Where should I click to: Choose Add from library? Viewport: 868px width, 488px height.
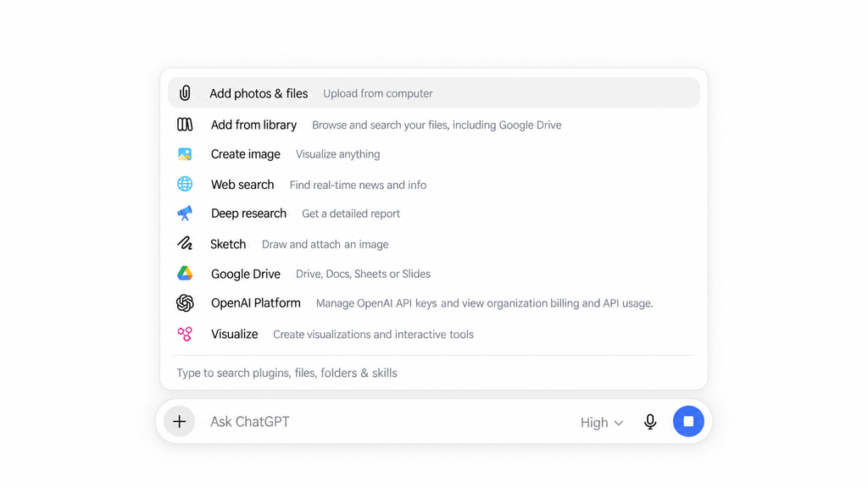click(x=434, y=125)
